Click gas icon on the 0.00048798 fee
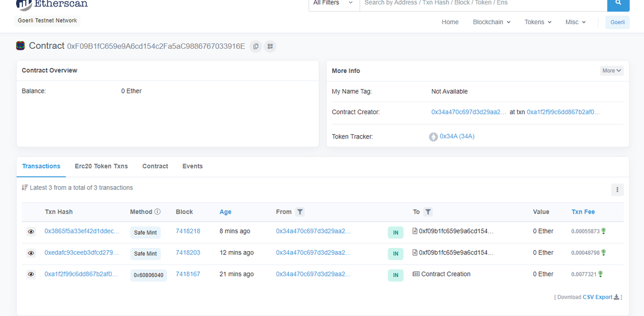The width and height of the screenshot is (644, 316). point(603,253)
